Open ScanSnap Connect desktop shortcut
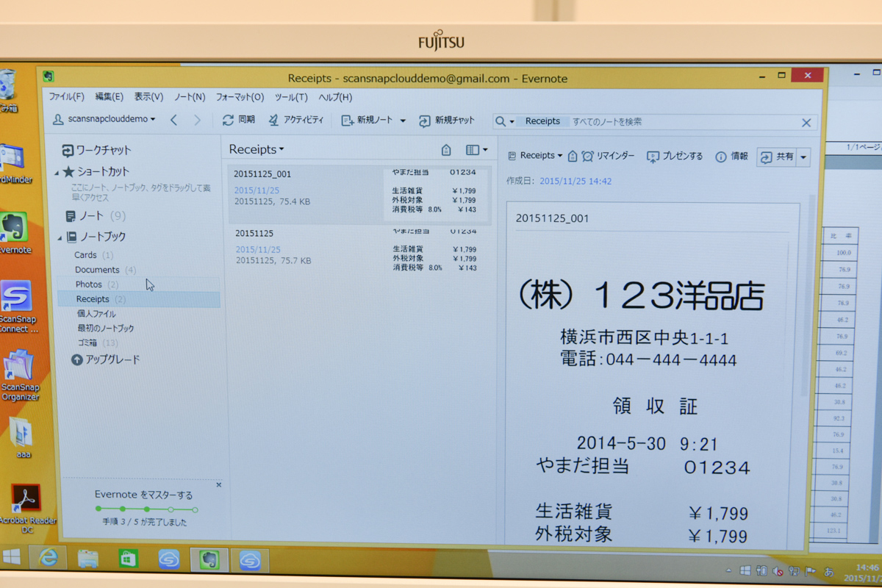The height and width of the screenshot is (588, 882). point(17,306)
